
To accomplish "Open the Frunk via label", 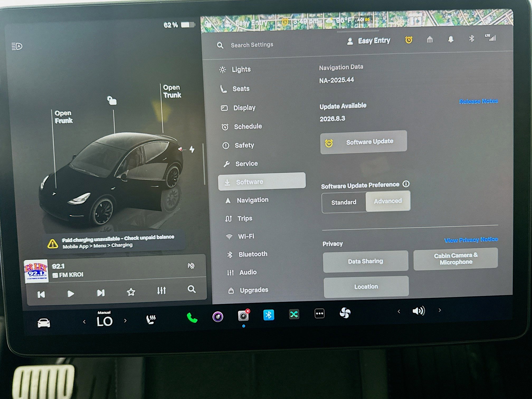I will (x=63, y=117).
